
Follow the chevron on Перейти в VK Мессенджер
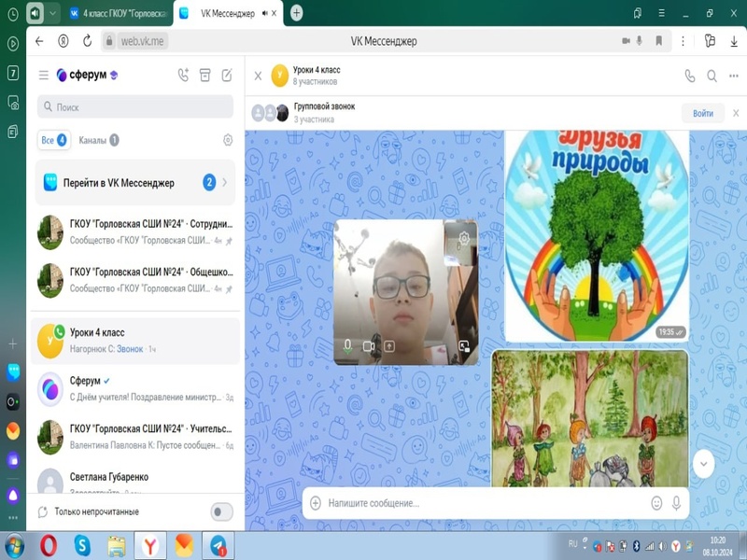(x=224, y=182)
